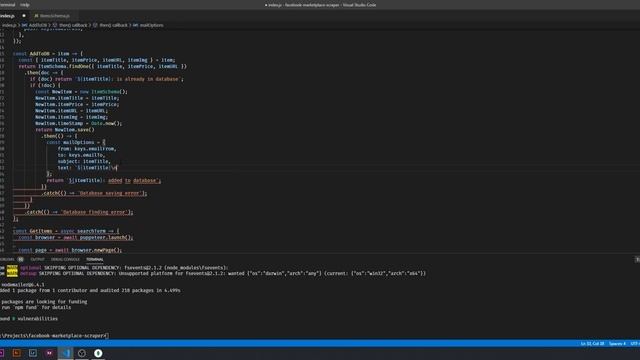Click 'return NewItem.save()' code line
640x360 pixels.
[64, 129]
